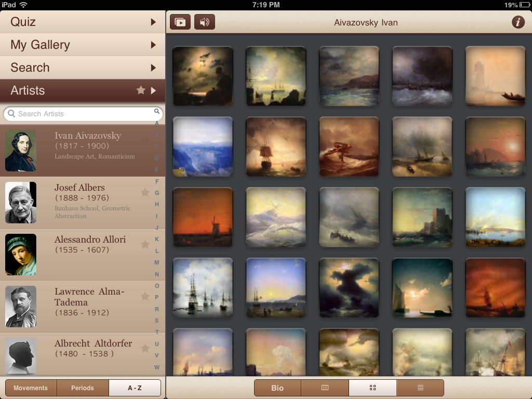Jump to letter M in index
This screenshot has height=399, width=532.
(157, 262)
